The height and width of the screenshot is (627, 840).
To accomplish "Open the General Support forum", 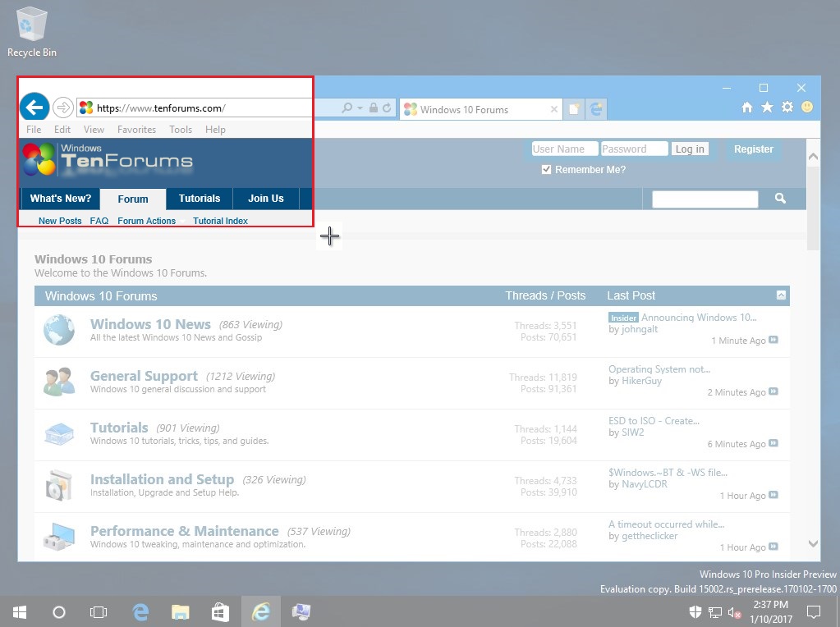I will pos(144,376).
